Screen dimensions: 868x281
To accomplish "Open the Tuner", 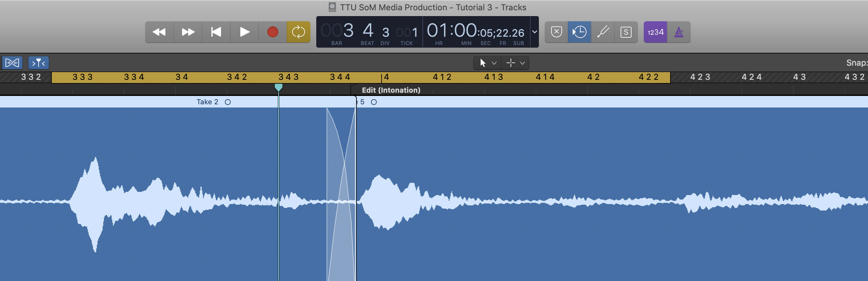I will click(x=603, y=32).
